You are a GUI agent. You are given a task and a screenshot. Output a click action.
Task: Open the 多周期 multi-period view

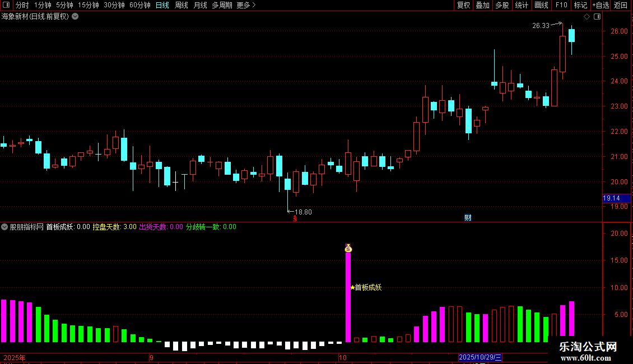[222, 5]
